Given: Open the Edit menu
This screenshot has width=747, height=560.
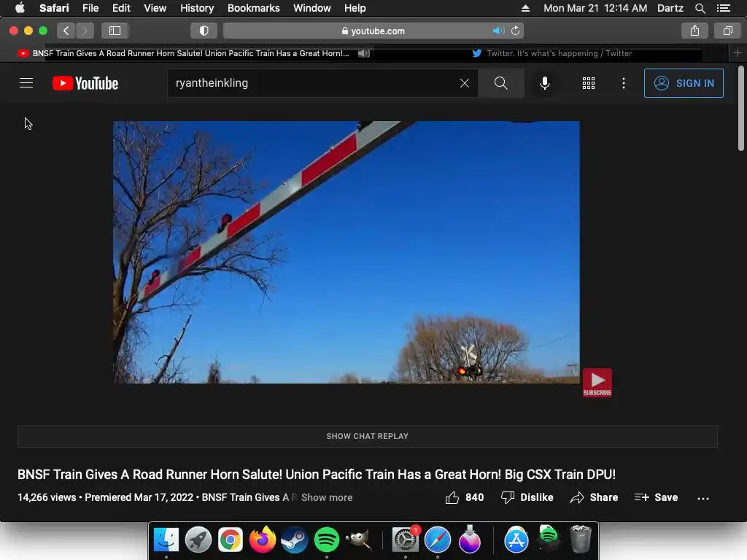Looking at the screenshot, I should [x=121, y=8].
